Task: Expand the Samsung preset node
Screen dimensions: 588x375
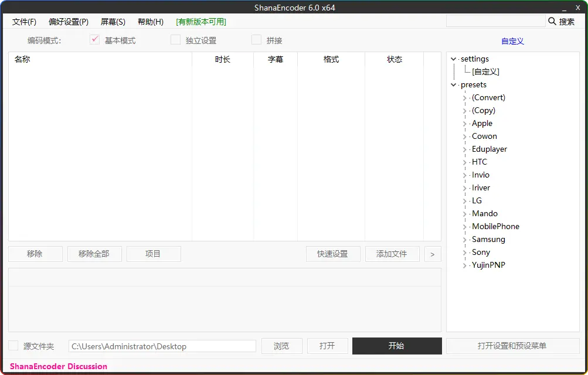Action: pos(465,240)
